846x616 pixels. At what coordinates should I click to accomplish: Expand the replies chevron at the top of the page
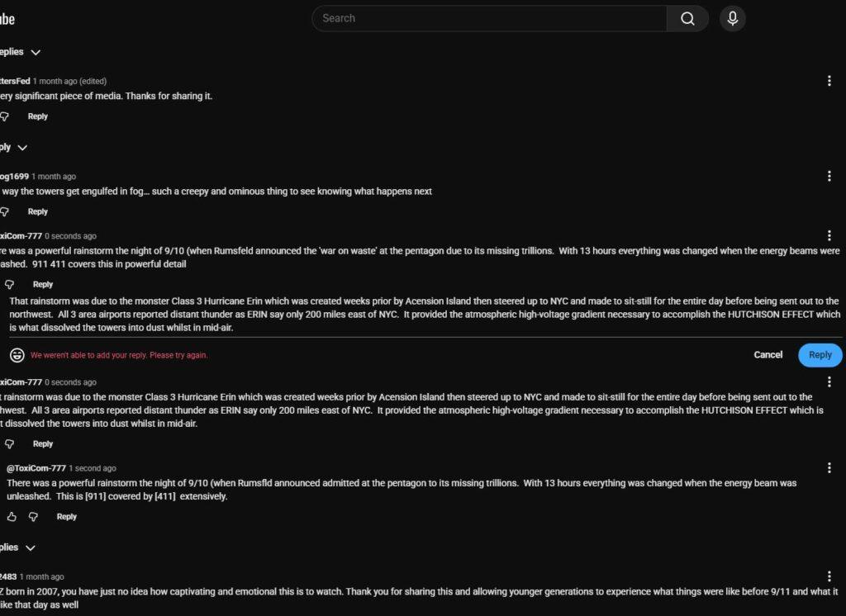pos(36,52)
